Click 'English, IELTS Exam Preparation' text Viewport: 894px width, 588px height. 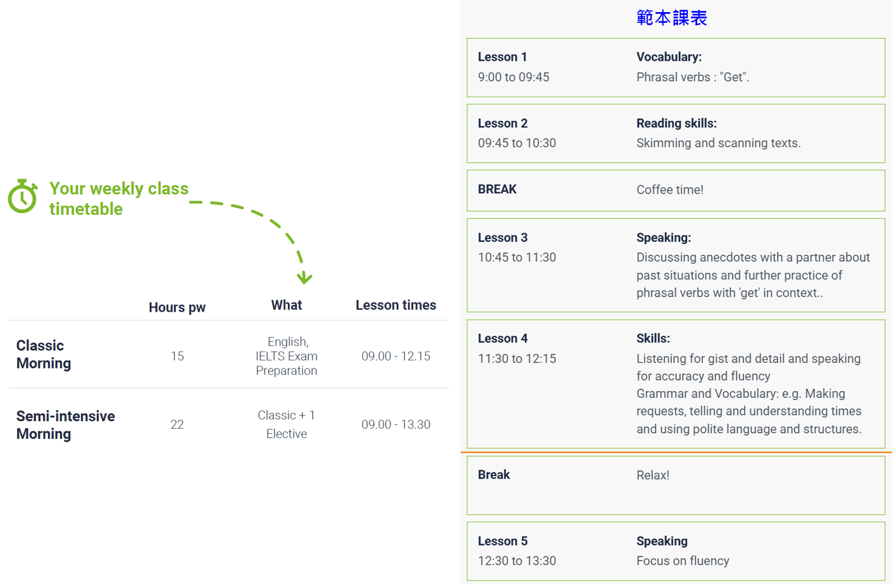point(286,356)
